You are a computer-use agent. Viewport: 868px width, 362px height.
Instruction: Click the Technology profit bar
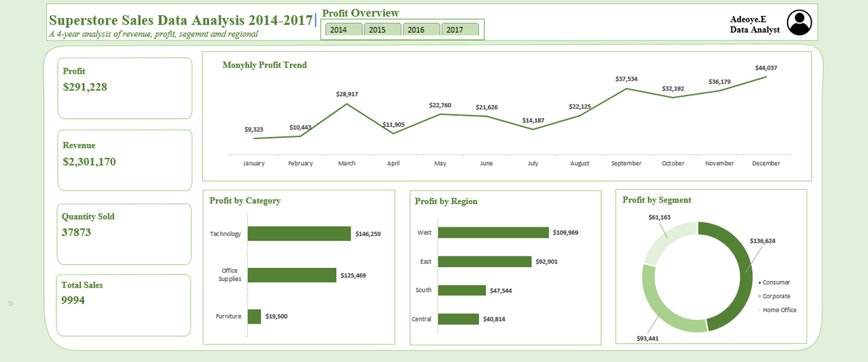click(x=299, y=234)
